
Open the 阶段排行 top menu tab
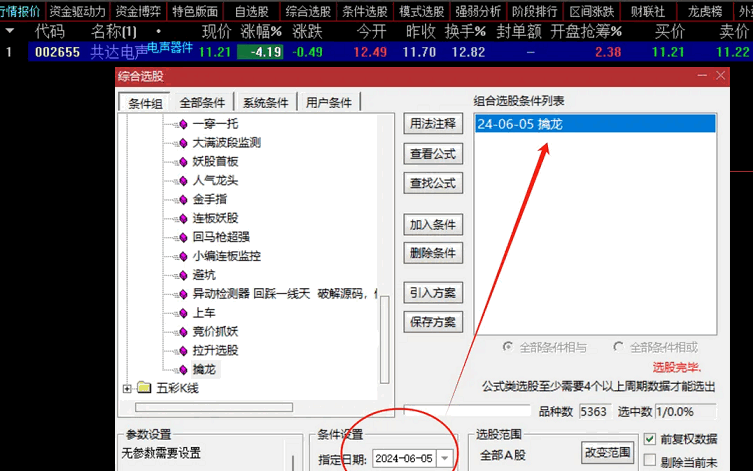[x=534, y=11]
